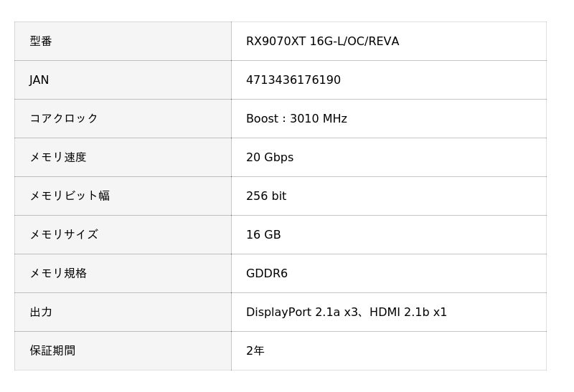Select the Boost : 3010 MHz value
The height and width of the screenshot is (392, 574).
[x=296, y=119]
